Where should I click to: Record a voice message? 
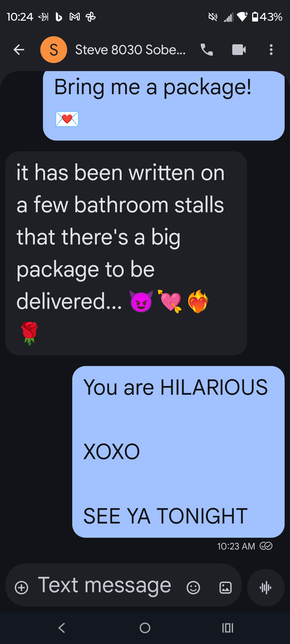[266, 588]
